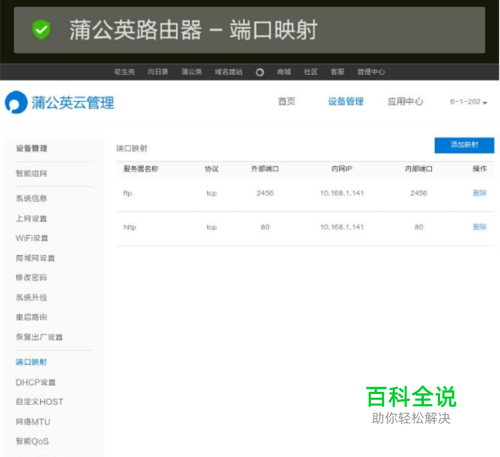500x457 pixels.
Task: Go to the 首页 tab
Action: [x=287, y=101]
